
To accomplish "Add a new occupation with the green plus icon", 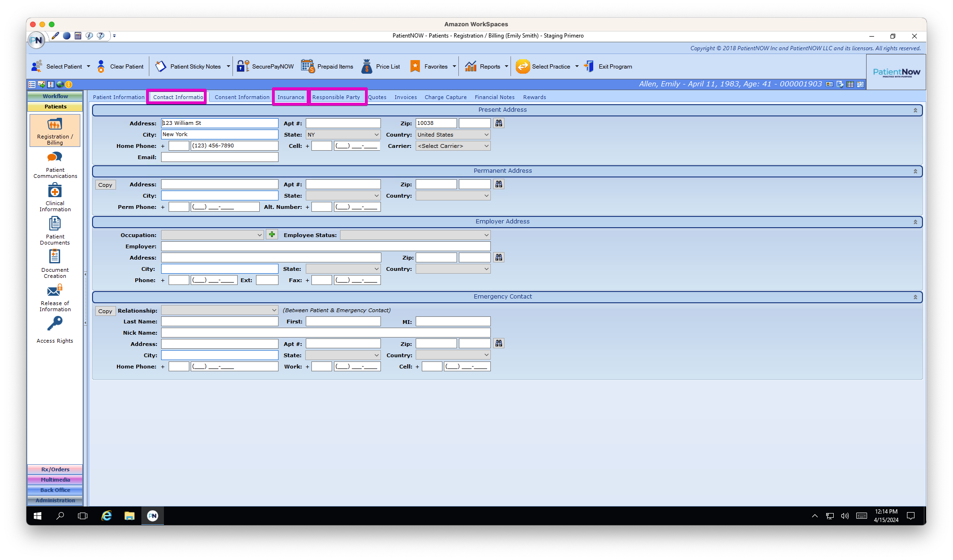I will (x=272, y=234).
